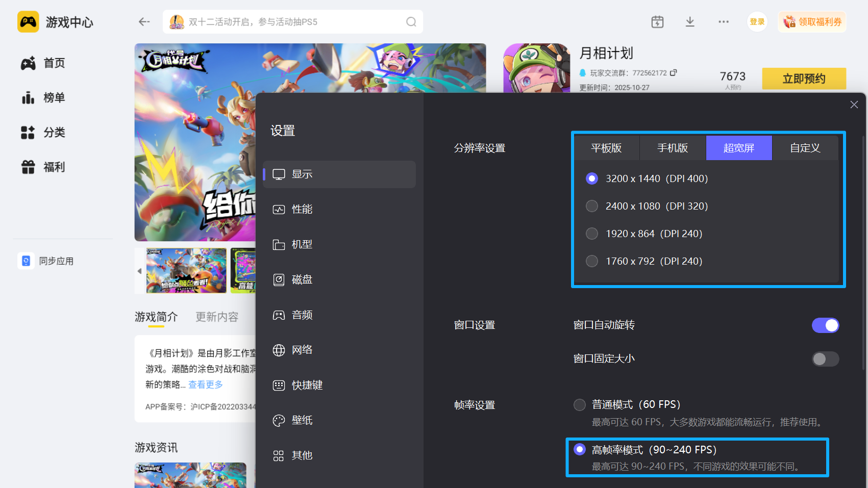Copy the player group number icon
The image size is (868, 488).
[674, 73]
